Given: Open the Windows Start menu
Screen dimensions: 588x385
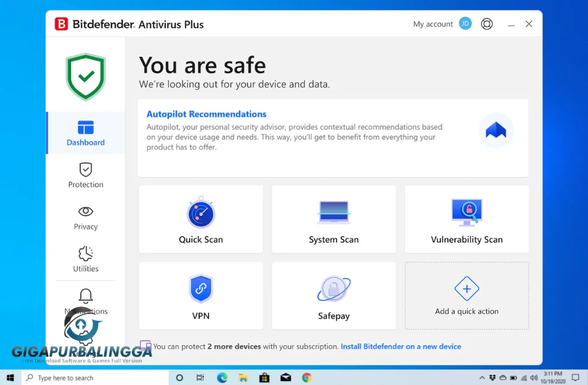Looking at the screenshot, I should pyautogui.click(x=10, y=378).
